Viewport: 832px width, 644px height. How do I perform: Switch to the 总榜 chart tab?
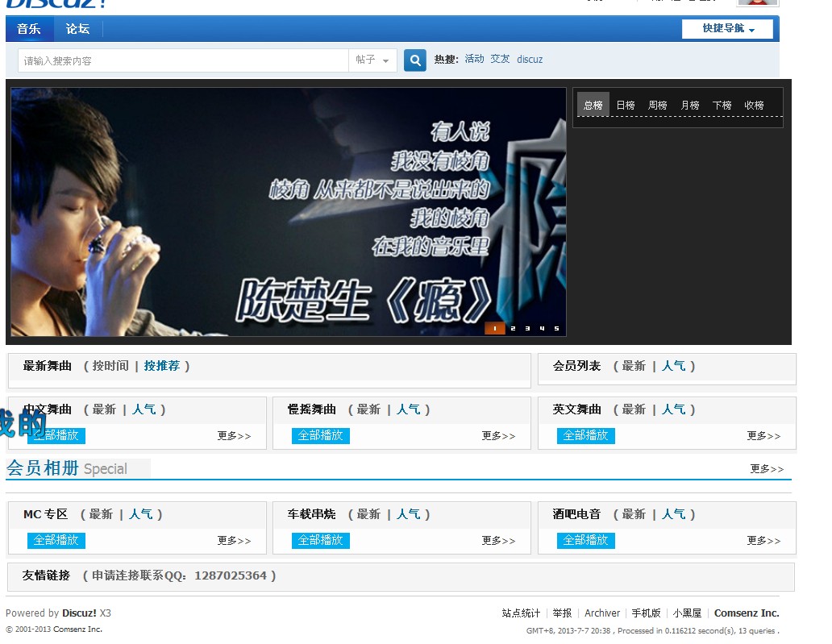(x=593, y=105)
